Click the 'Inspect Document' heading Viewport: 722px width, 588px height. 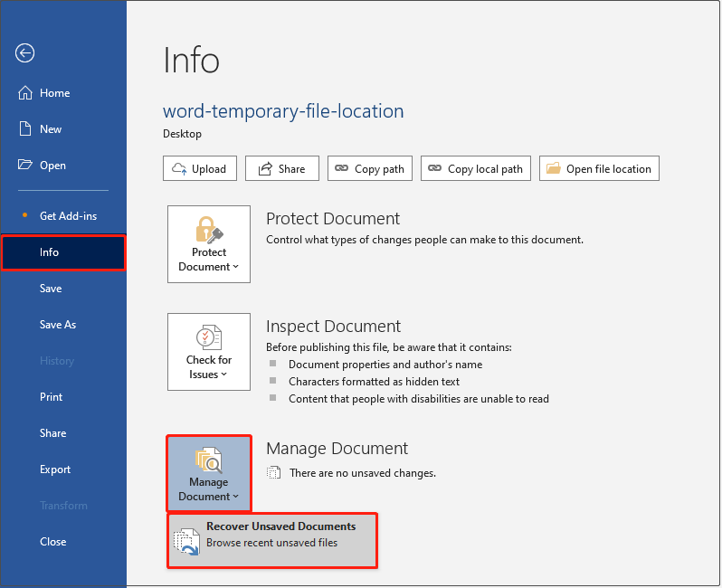pyautogui.click(x=333, y=327)
